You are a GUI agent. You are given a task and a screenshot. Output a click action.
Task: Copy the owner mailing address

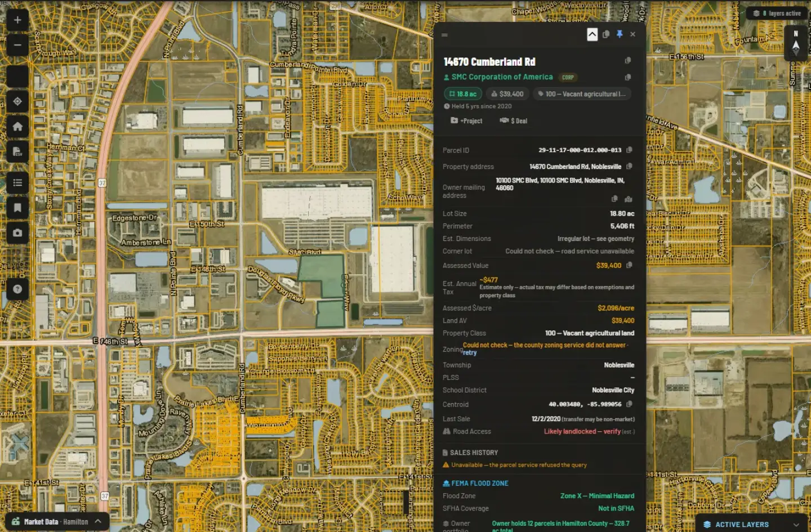614,199
